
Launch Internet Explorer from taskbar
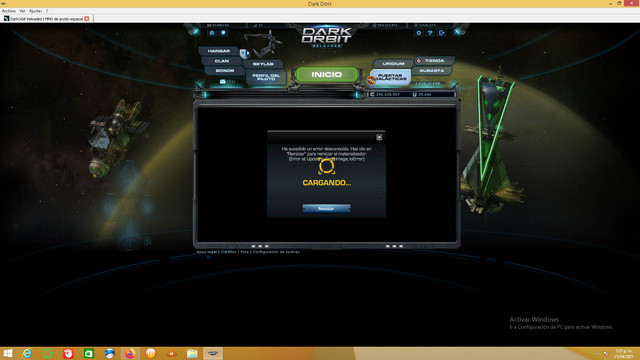point(27,353)
